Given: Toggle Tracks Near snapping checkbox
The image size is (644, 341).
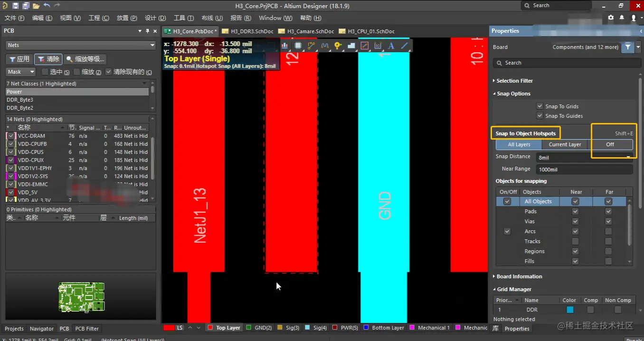Looking at the screenshot, I should click(x=576, y=241).
